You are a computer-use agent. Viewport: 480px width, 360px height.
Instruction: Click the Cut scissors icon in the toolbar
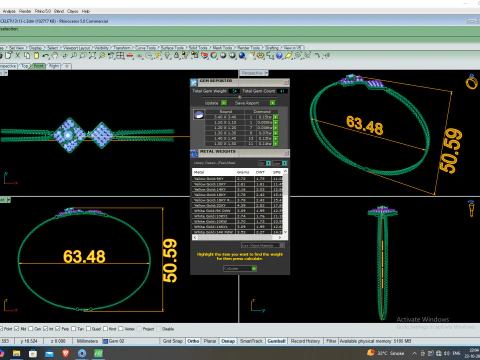point(17,56)
